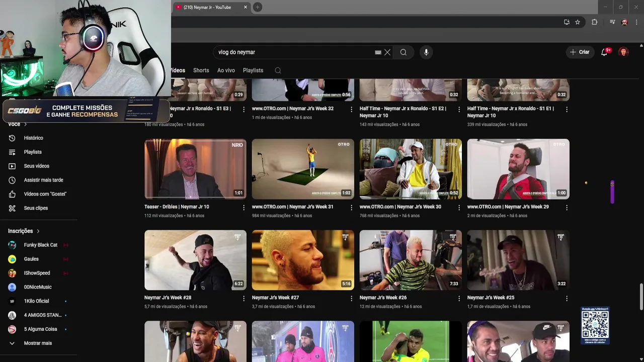Play the Teaser - Dribles thumbnail

(x=195, y=169)
